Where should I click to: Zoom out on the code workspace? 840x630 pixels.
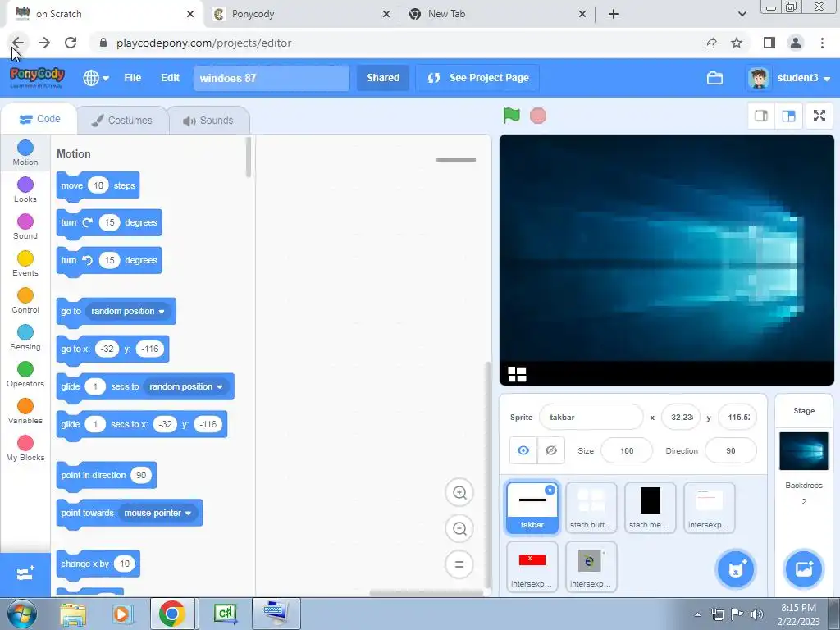[459, 529]
